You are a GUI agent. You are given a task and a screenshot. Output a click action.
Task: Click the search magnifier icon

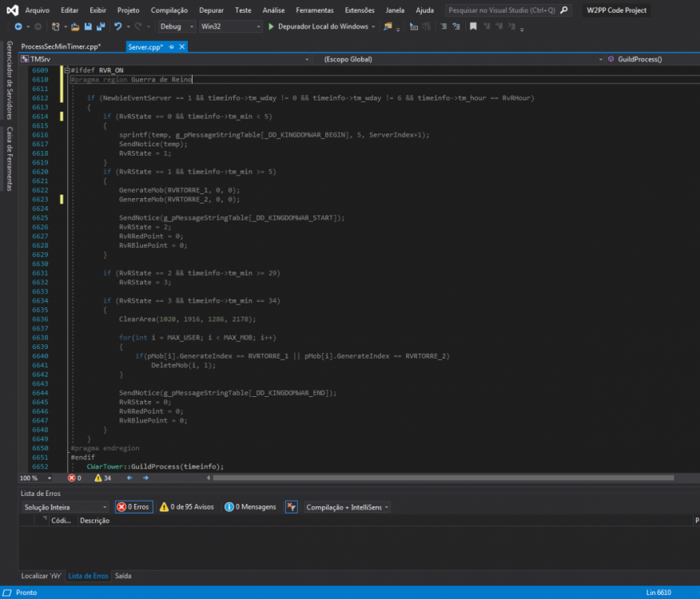coord(564,10)
